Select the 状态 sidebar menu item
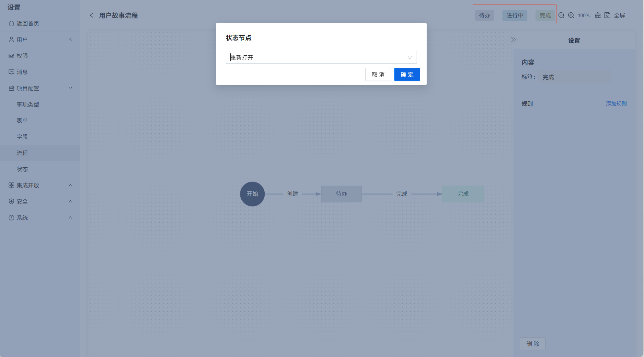Image resolution: width=644 pixels, height=357 pixels. [x=22, y=169]
